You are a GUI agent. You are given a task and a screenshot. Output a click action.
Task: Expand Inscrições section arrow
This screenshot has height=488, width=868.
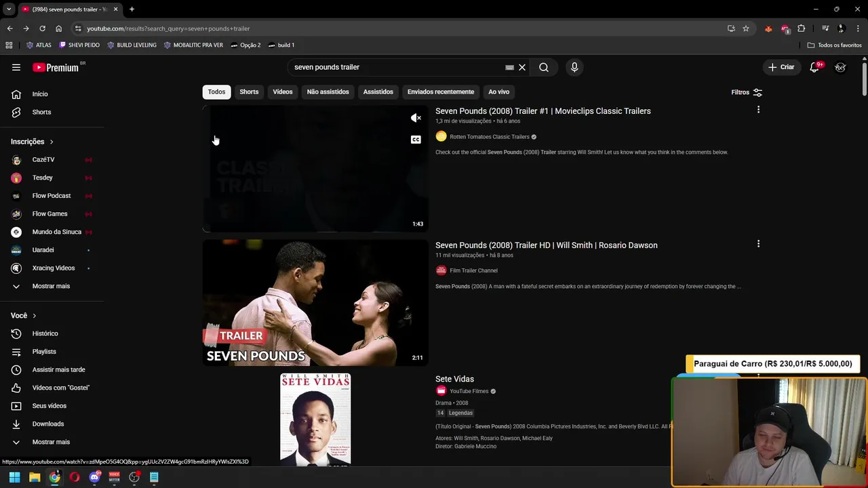(51, 142)
